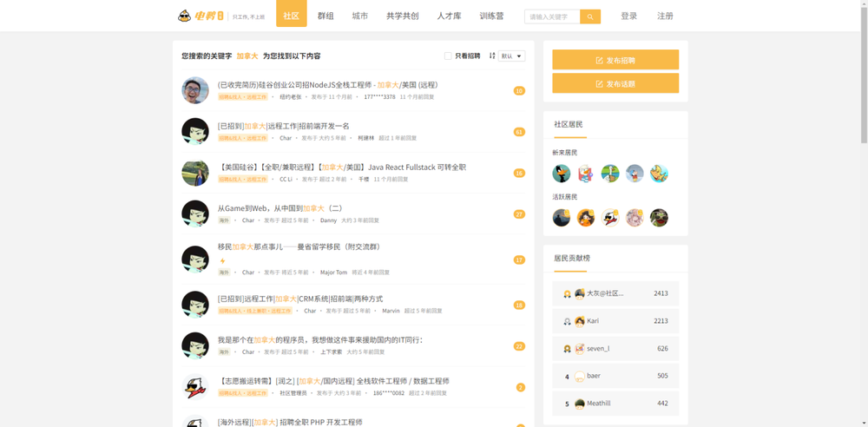Open the 城市 nav item

pos(360,16)
